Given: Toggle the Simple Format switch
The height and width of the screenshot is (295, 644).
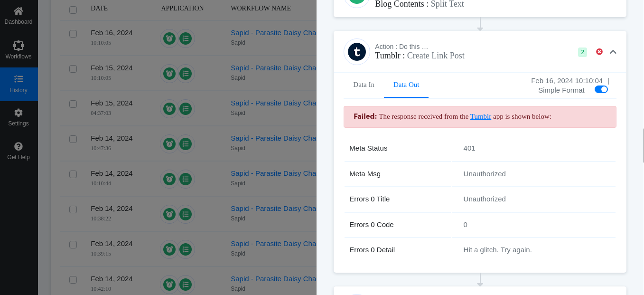Looking at the screenshot, I should point(601,89).
